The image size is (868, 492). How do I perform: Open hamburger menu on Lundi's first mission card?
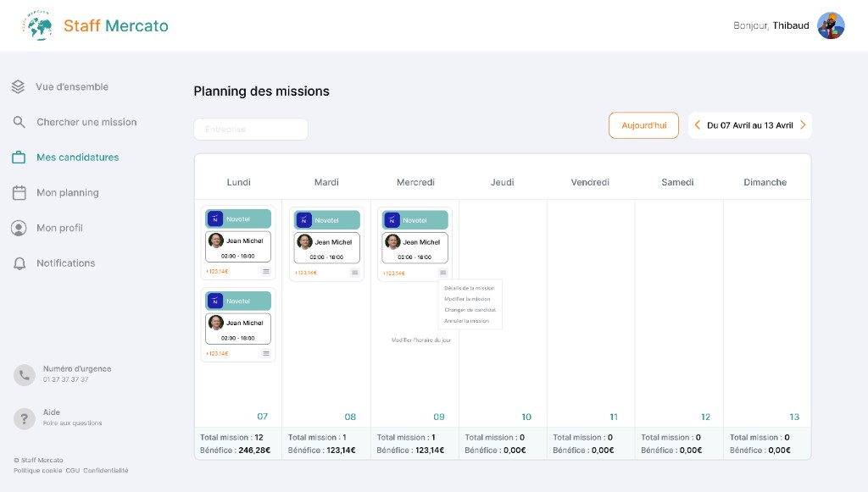(266, 272)
